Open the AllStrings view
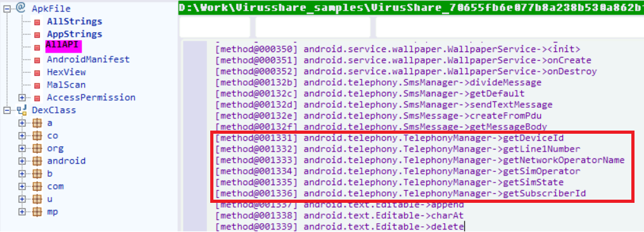 [x=74, y=22]
